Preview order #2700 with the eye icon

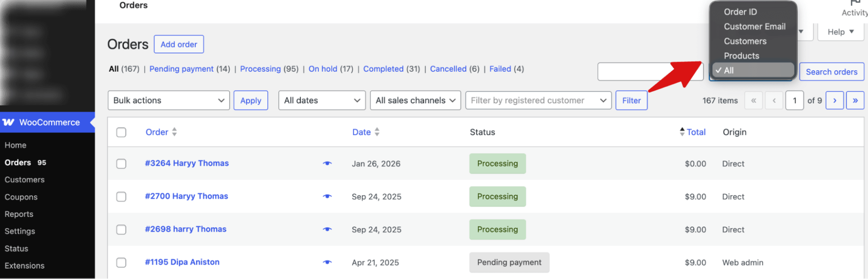(327, 197)
